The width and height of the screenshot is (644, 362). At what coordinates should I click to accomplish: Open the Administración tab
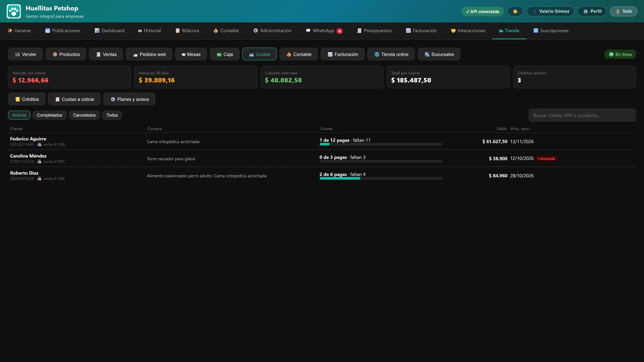pos(272,31)
